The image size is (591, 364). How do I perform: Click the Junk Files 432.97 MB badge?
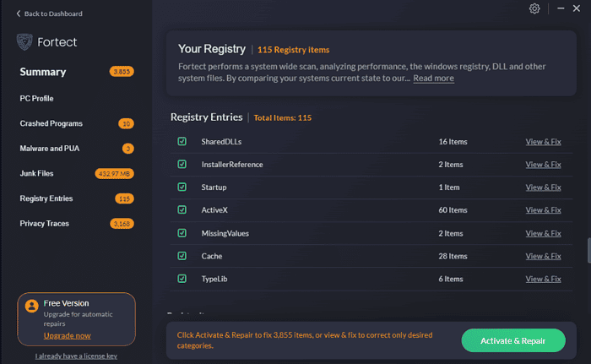click(x=114, y=174)
